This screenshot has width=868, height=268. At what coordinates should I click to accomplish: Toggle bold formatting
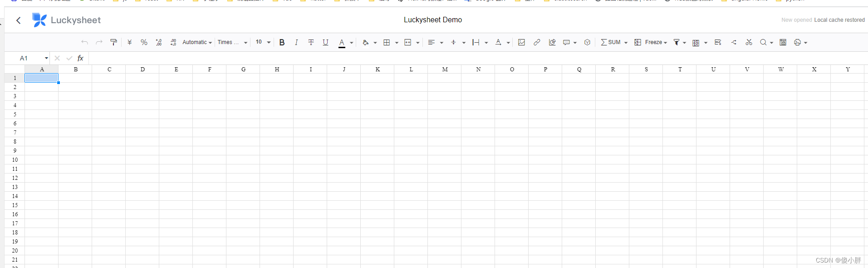(x=282, y=42)
